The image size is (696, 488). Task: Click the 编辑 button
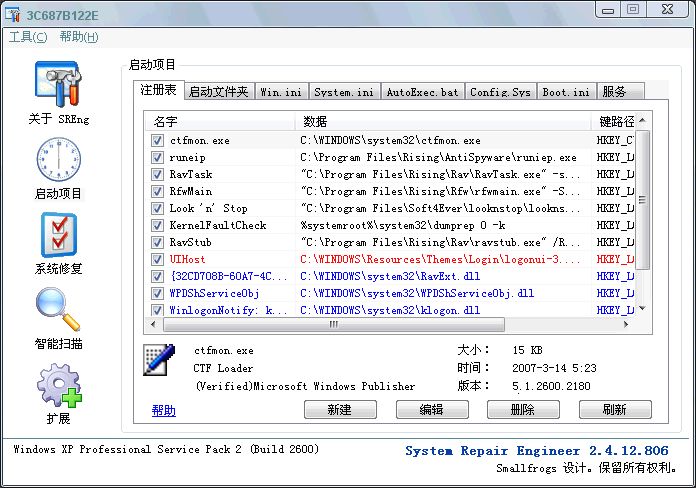click(x=432, y=409)
